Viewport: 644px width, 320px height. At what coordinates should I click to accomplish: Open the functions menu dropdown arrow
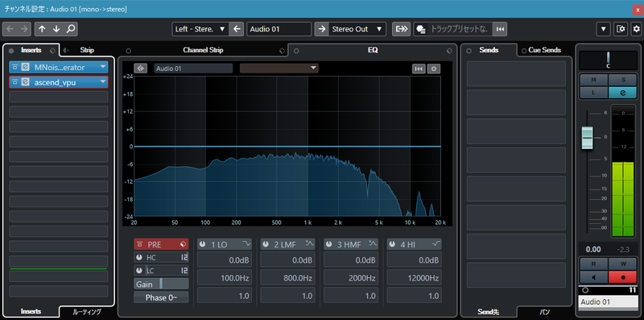(x=603, y=29)
